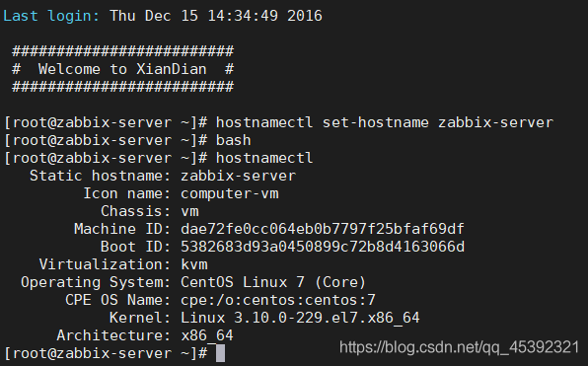Click the Static hostname value zabbix-server

(238, 176)
